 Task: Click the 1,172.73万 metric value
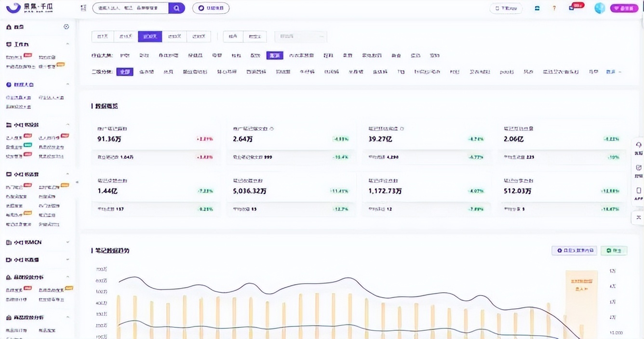coord(385,191)
